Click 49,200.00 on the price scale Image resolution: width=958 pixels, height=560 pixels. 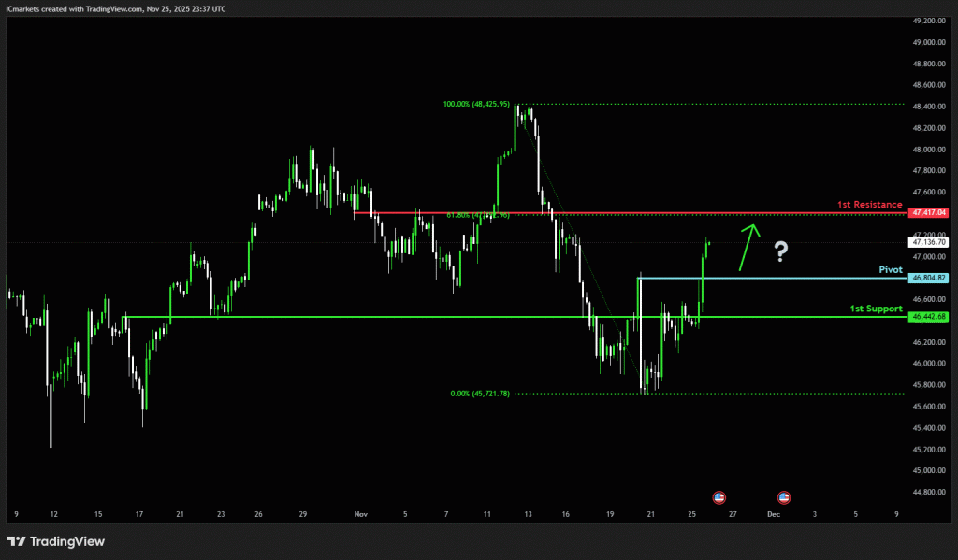click(927, 21)
